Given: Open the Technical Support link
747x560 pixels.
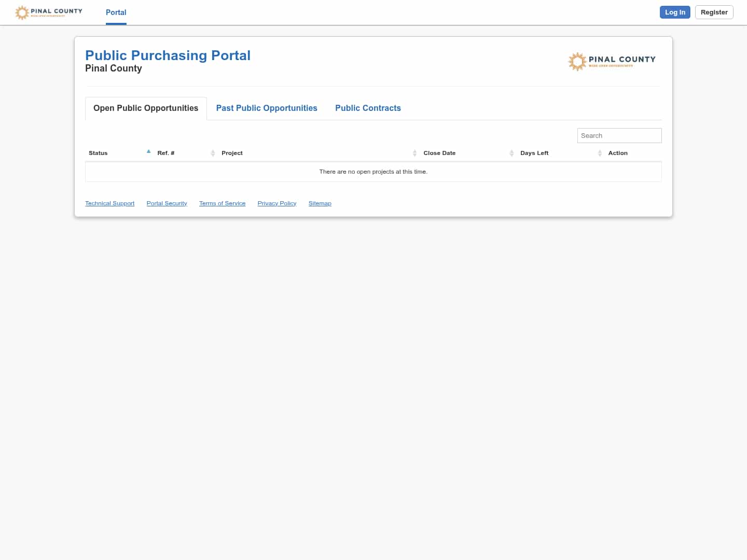Looking at the screenshot, I should (109, 203).
